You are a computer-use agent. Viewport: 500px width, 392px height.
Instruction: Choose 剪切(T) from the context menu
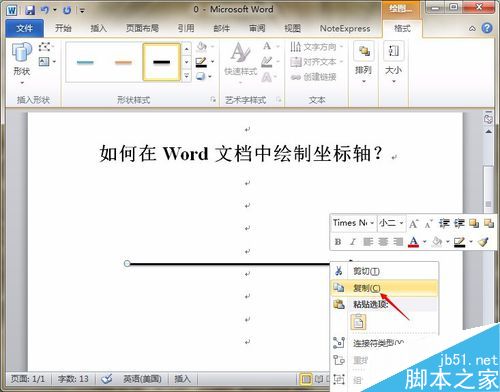(384, 271)
